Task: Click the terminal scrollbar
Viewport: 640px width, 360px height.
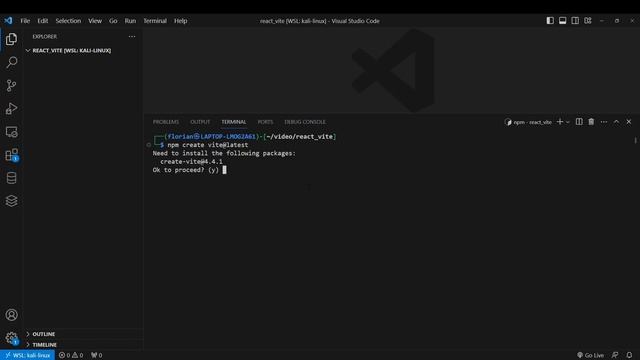Action: point(636,140)
